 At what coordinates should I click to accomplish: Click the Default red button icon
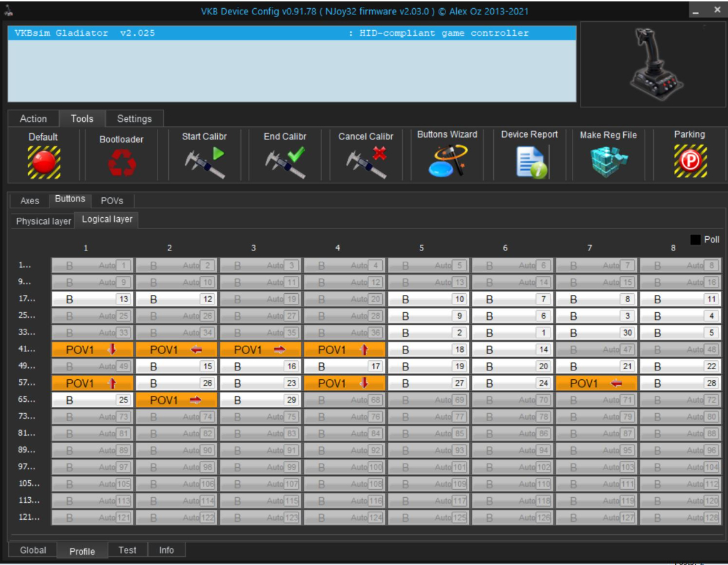pyautogui.click(x=43, y=162)
